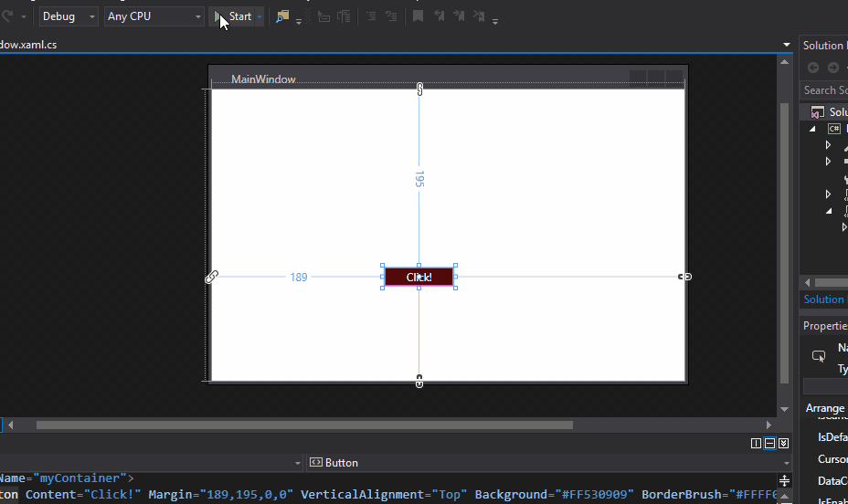This screenshot has height=504, width=848.
Task: Go to next bookmark icon
Action: [x=459, y=16]
